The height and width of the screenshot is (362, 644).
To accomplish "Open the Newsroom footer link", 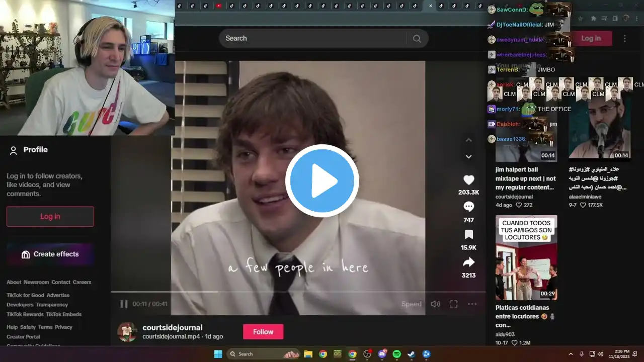I will tap(36, 282).
